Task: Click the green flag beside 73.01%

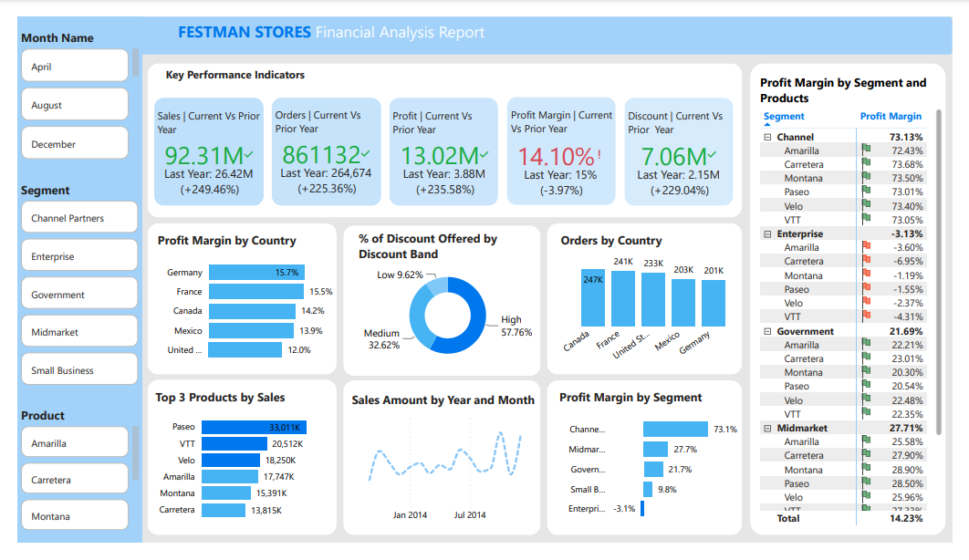Action: click(x=867, y=191)
